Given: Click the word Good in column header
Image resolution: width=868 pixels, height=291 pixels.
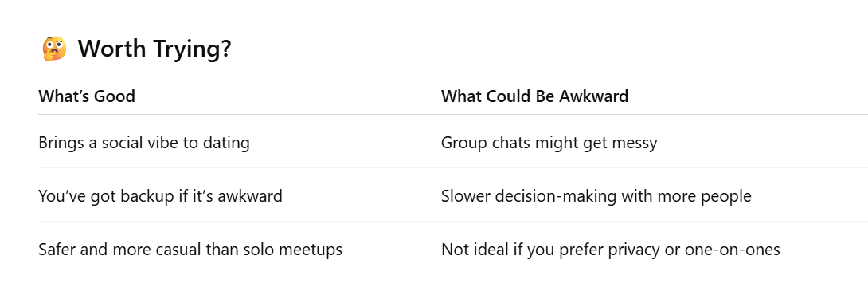Looking at the screenshot, I should (115, 96).
